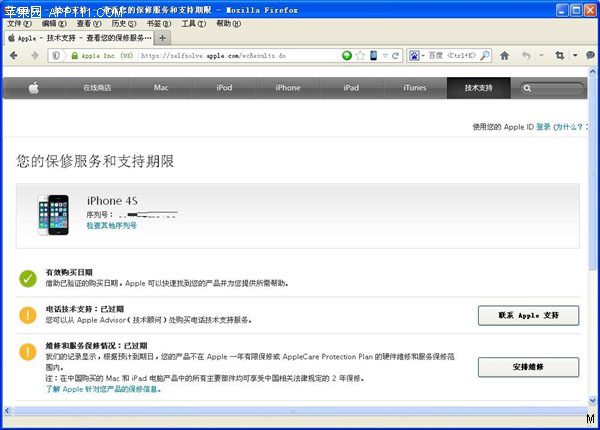The height and width of the screenshot is (430, 600).
Task: Click the 有效购买日期 heading text
Action: [69, 273]
